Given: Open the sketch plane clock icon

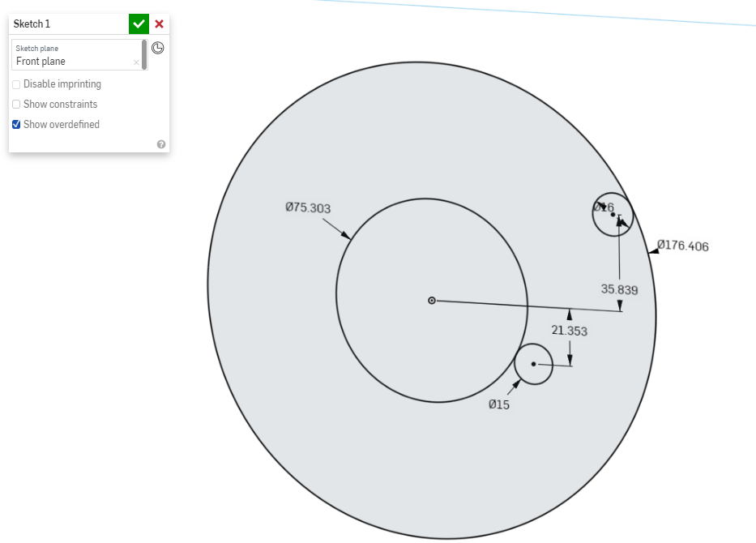Looking at the screenshot, I should [158, 48].
